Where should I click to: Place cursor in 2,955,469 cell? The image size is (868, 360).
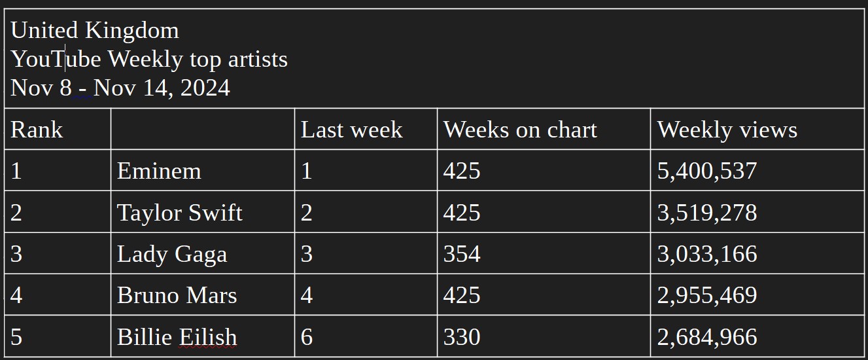(757, 295)
